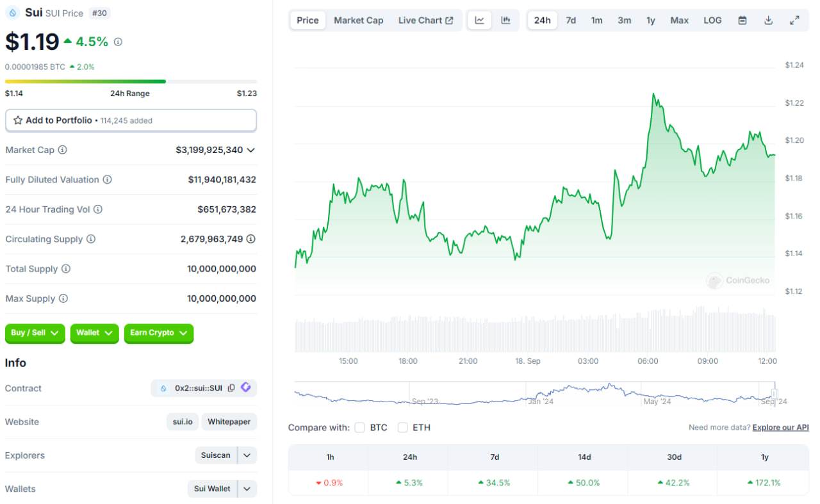This screenshot has width=820, height=504.
Task: Open the Live Chart tab
Action: coord(425,20)
